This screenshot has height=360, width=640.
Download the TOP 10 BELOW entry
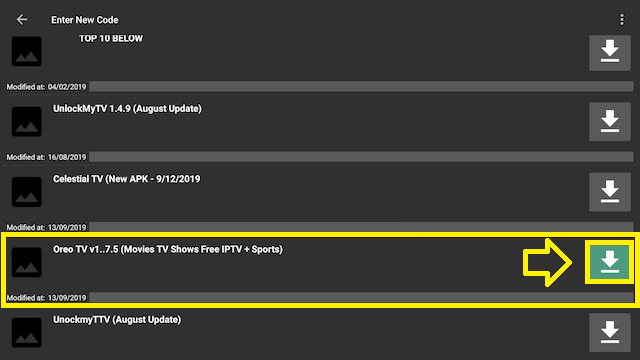[x=610, y=53]
